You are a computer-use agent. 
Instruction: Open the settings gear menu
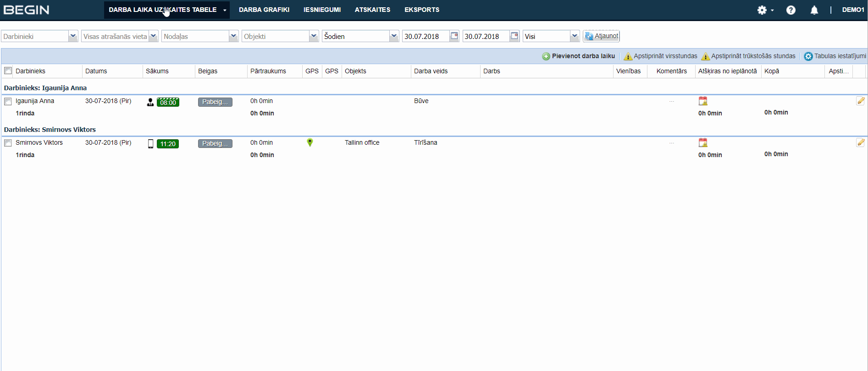(764, 10)
